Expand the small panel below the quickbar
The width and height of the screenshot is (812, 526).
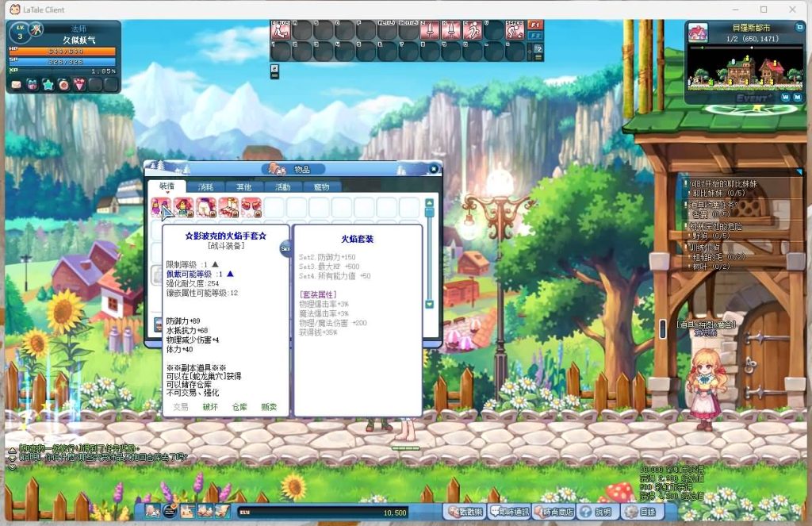[274, 71]
